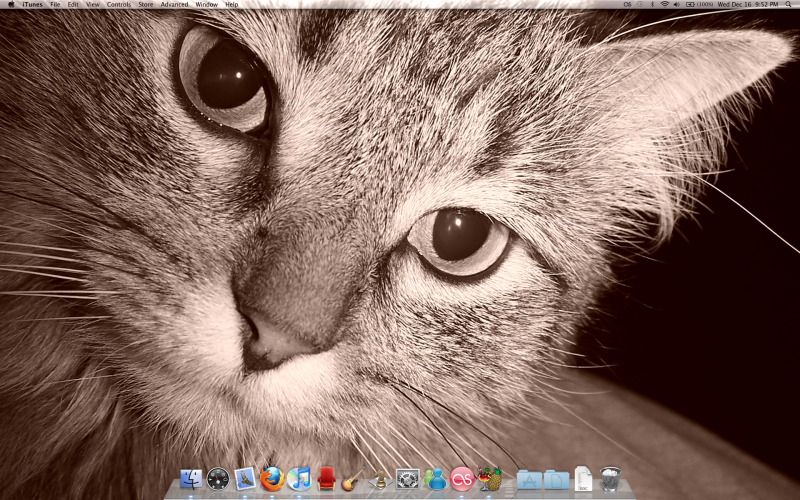The image size is (800, 500).
Task: Open the Advanced menu
Action: 174,4
